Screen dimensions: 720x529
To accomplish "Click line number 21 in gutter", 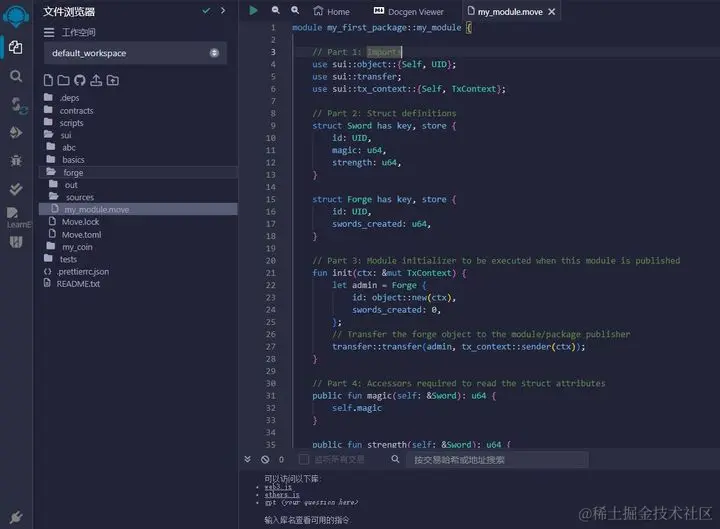I will [270, 273].
